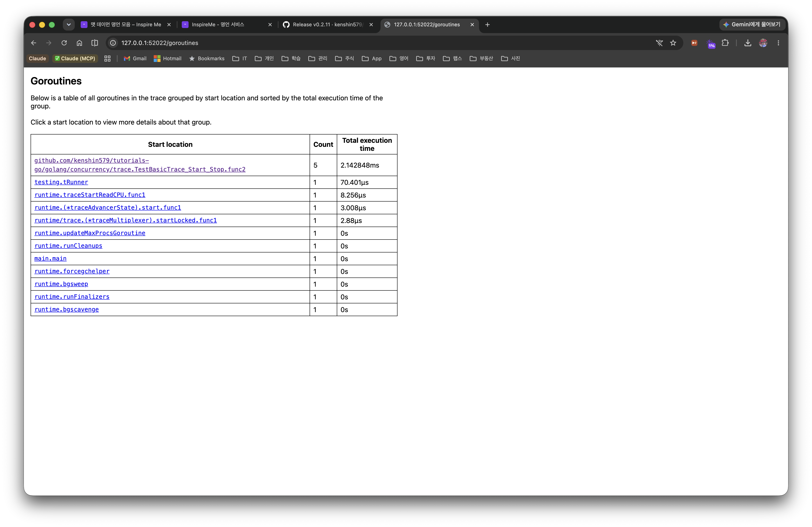
Task: Click the Start location column header
Action: [170, 144]
